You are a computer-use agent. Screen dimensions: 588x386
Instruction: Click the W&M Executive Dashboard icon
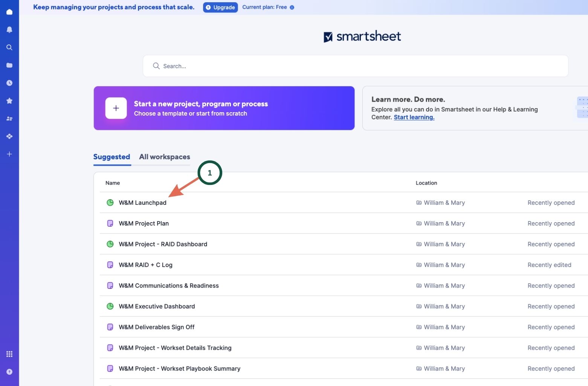pos(110,306)
